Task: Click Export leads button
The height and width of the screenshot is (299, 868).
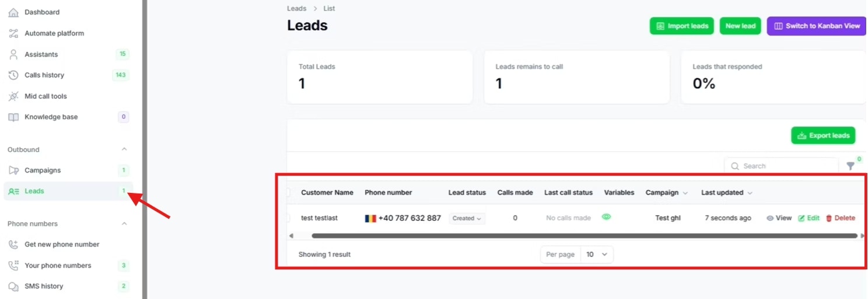Action: (823, 135)
